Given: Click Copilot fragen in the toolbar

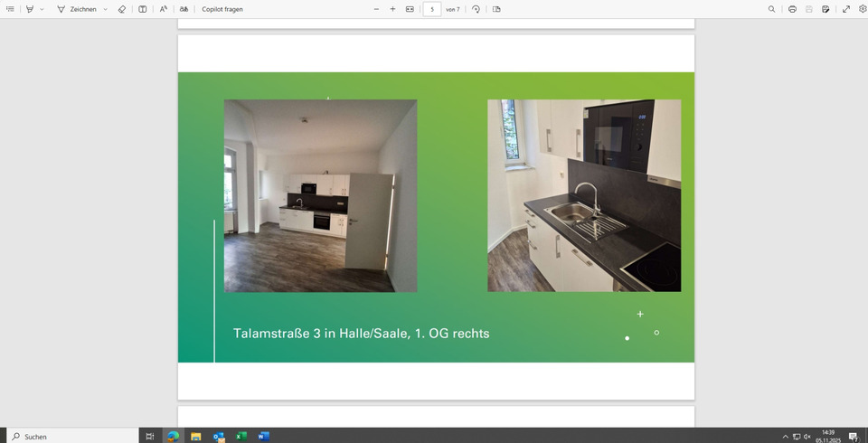Looking at the screenshot, I should click(x=222, y=9).
